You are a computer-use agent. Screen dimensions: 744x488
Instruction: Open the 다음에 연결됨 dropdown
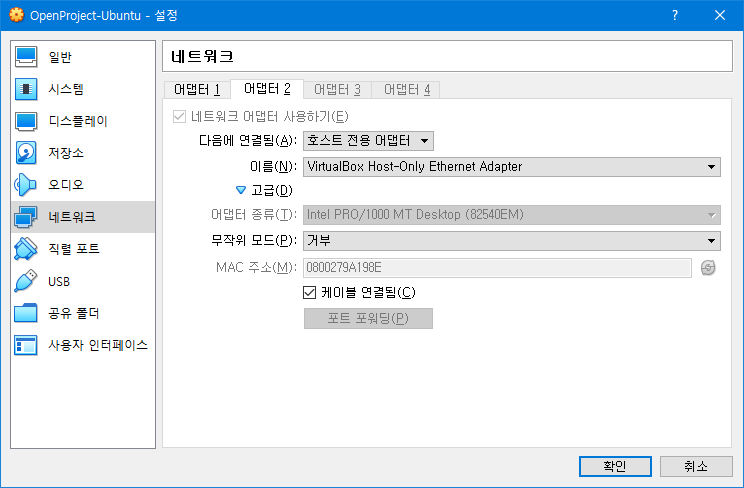368,141
